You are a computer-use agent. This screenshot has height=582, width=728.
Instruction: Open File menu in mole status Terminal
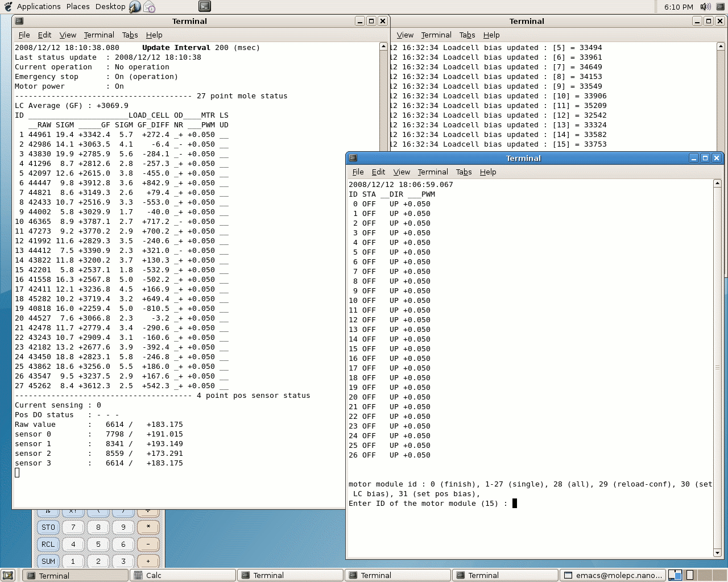(24, 35)
